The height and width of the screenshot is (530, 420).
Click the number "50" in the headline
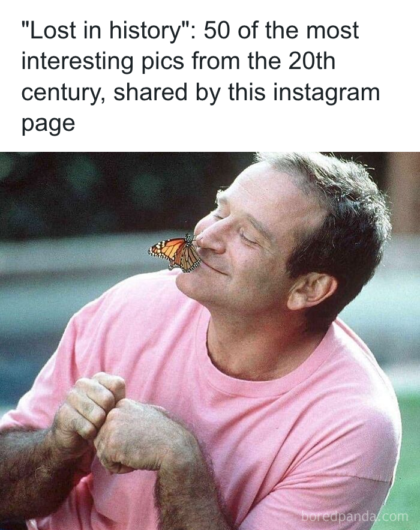[x=217, y=31]
